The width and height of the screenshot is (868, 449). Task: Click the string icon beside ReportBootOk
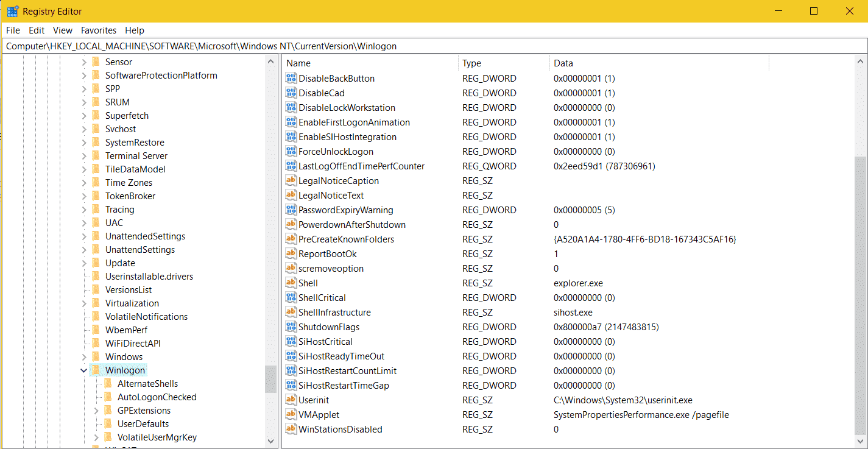[x=291, y=254]
